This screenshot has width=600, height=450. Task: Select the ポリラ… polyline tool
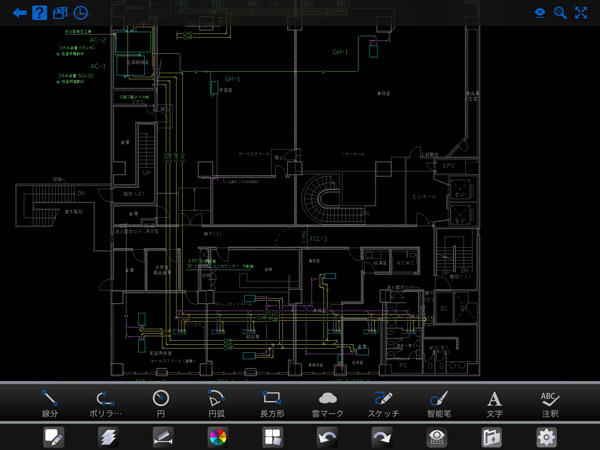(x=105, y=403)
